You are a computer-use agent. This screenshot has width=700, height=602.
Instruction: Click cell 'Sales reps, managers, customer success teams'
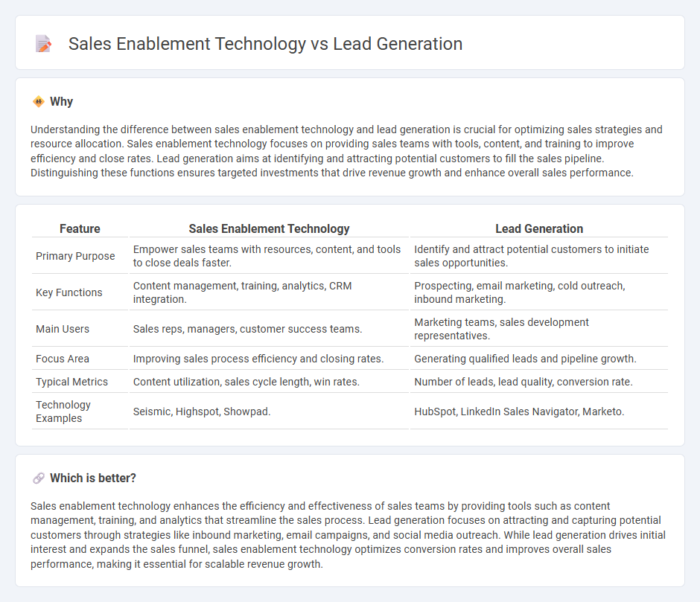[x=269, y=330]
